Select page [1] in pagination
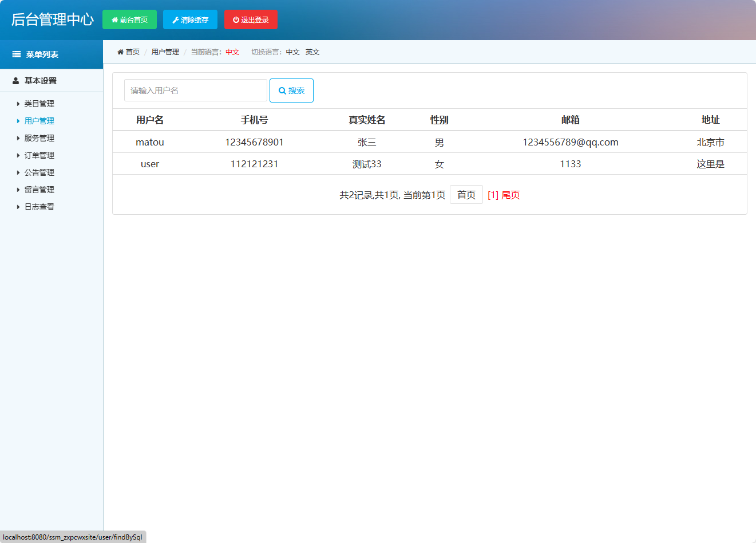 tap(492, 195)
